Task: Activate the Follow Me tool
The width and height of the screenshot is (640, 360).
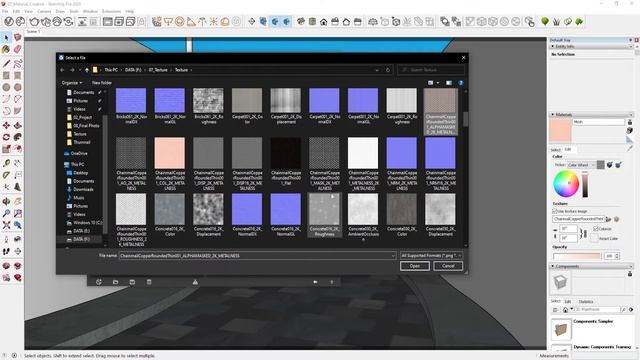Action: 18,137
